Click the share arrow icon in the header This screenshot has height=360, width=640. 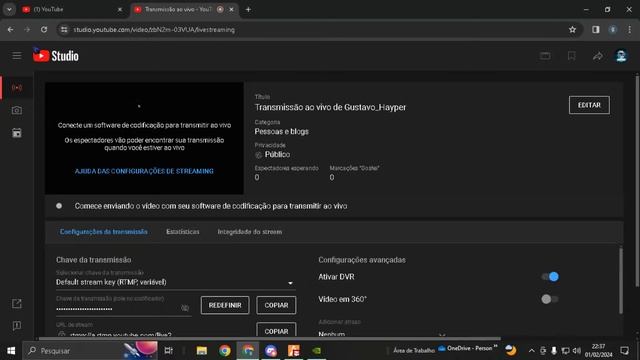[x=598, y=56]
